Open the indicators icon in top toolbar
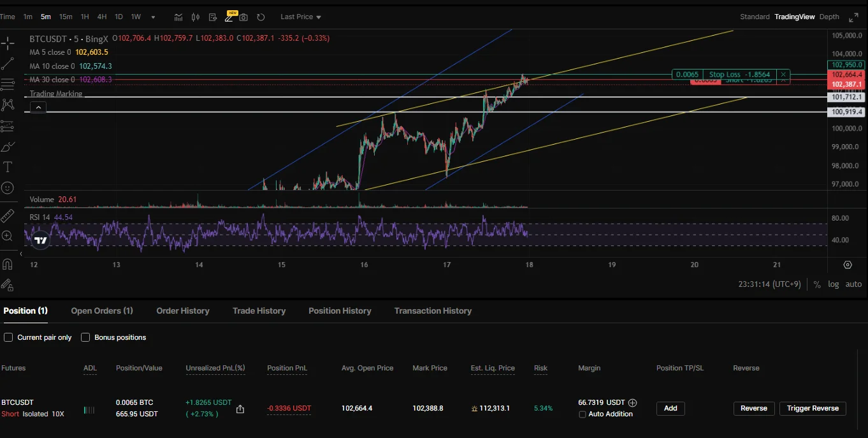This screenshot has width=868, height=438. click(179, 17)
